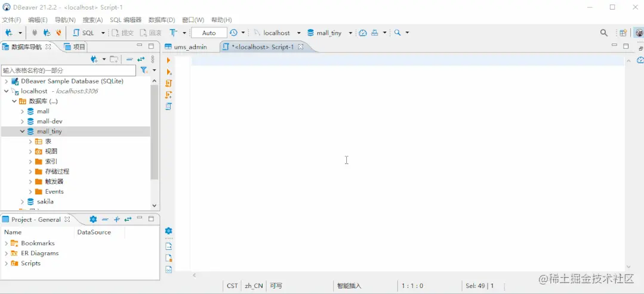Close the <localhost> Script-1 tab
Image resolution: width=644 pixels, height=294 pixels.
(x=300, y=47)
